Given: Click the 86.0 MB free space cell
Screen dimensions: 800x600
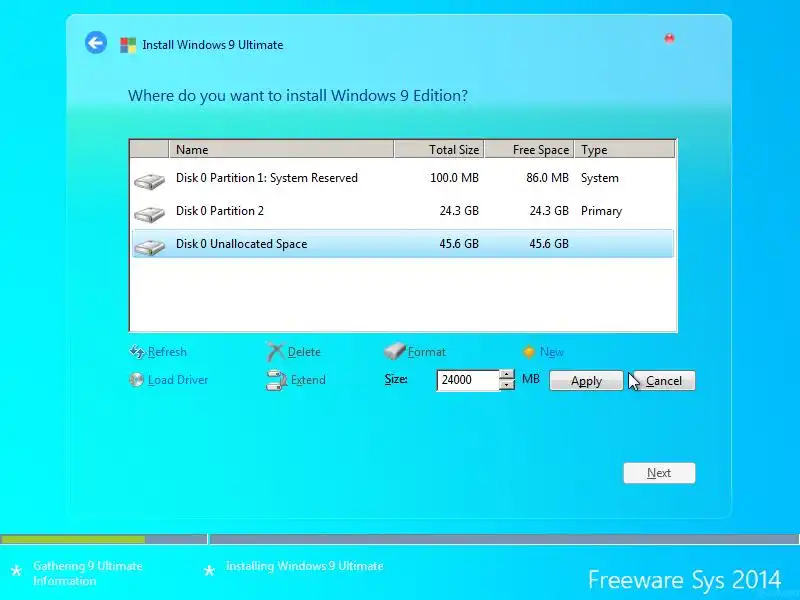Looking at the screenshot, I should click(547, 178).
